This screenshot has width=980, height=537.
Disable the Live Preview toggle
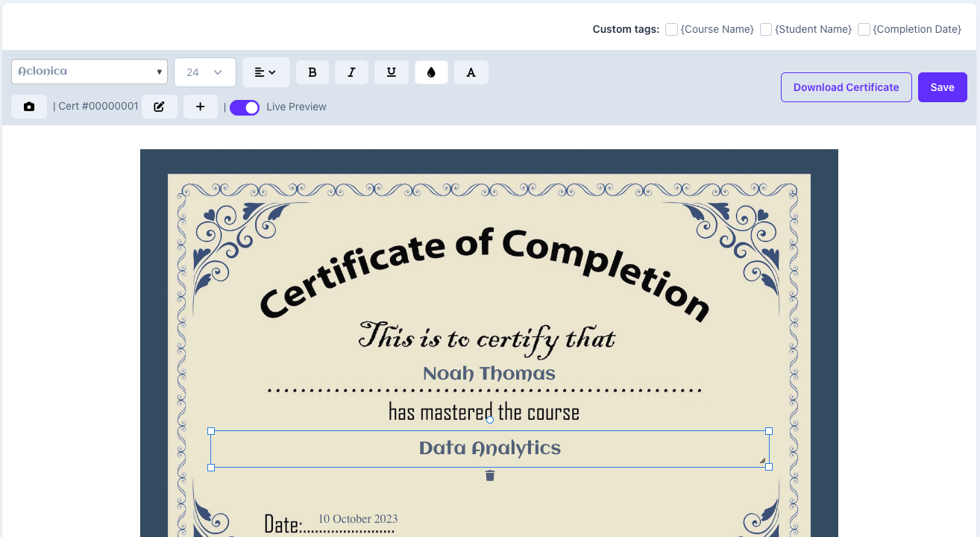tap(244, 107)
